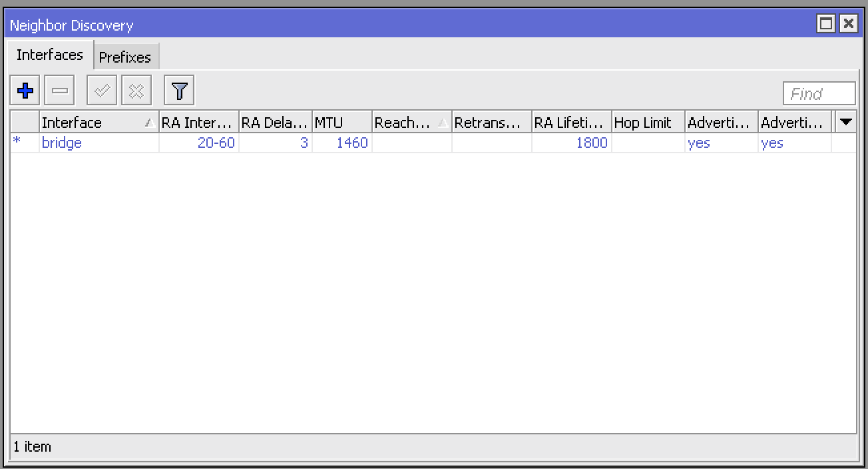Click the RA Lifetime column header
The image size is (868, 469).
click(x=570, y=123)
